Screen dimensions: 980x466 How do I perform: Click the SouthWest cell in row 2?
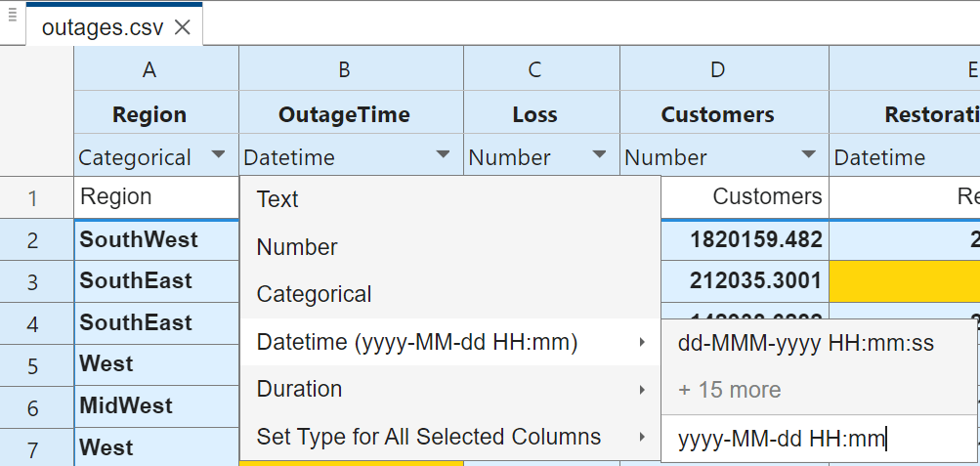[156, 239]
